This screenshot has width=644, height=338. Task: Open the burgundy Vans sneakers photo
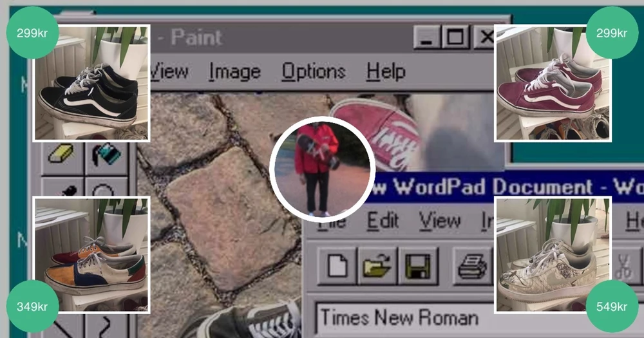[x=553, y=82]
